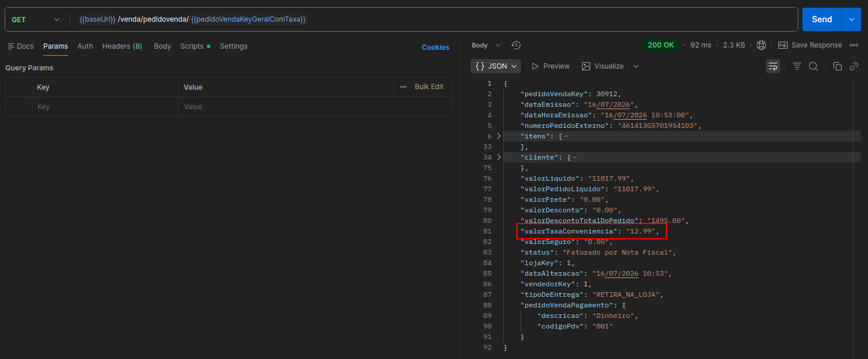This screenshot has width=868, height=359.
Task: Open the Auth tab
Action: click(85, 46)
